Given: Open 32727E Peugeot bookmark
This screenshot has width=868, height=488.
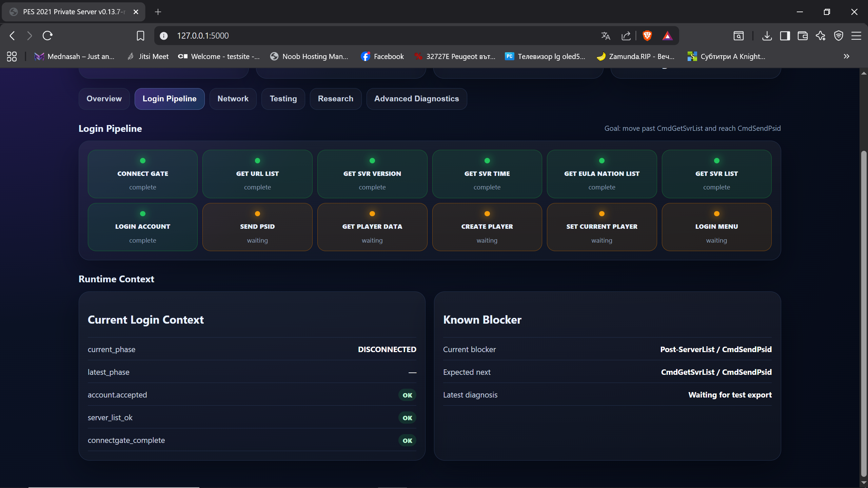Looking at the screenshot, I should click(x=455, y=56).
